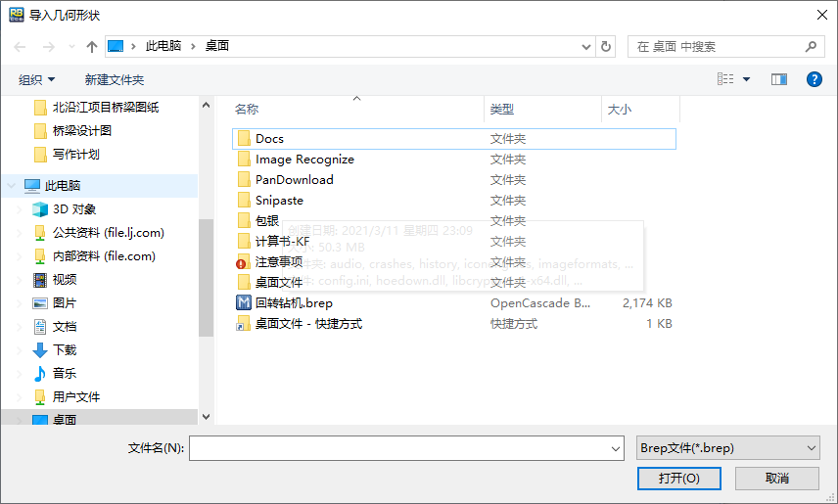Click the 音乐 music note icon
838x504 pixels.
(x=40, y=374)
